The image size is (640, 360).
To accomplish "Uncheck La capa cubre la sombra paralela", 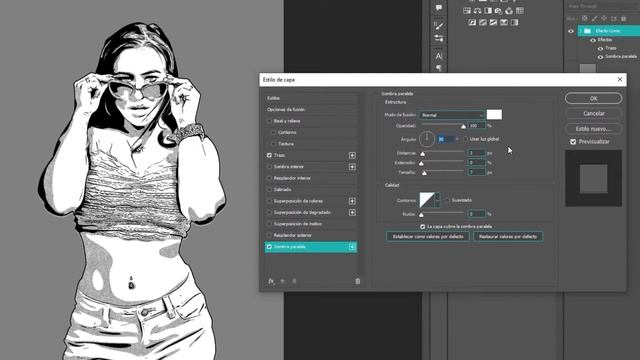I will [422, 227].
